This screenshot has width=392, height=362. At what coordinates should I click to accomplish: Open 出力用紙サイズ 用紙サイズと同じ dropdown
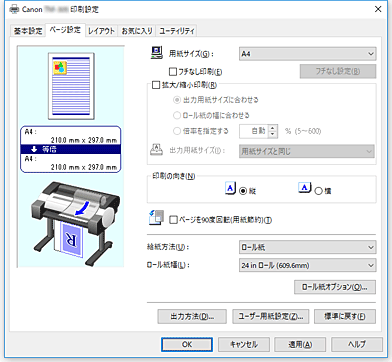(307, 151)
